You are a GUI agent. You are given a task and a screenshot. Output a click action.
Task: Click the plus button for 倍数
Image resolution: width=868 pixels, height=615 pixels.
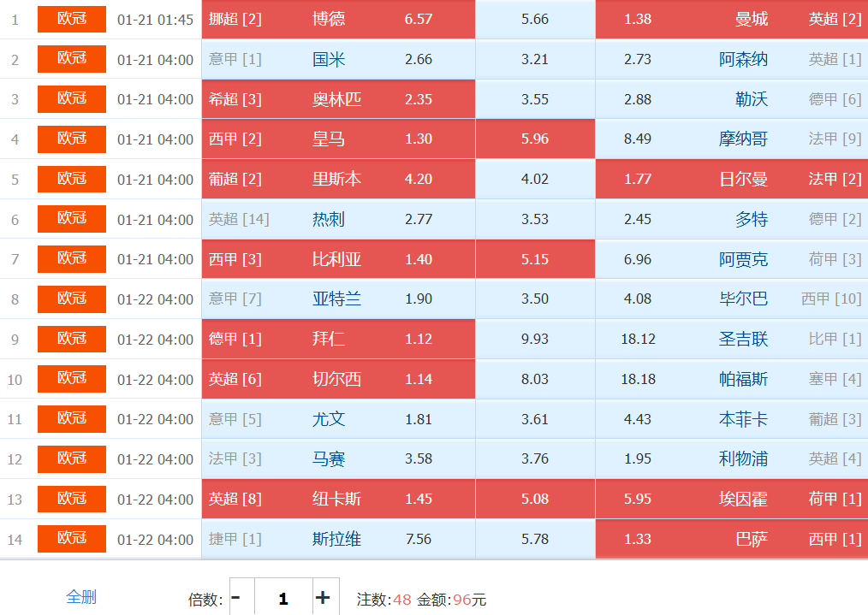[323, 598]
